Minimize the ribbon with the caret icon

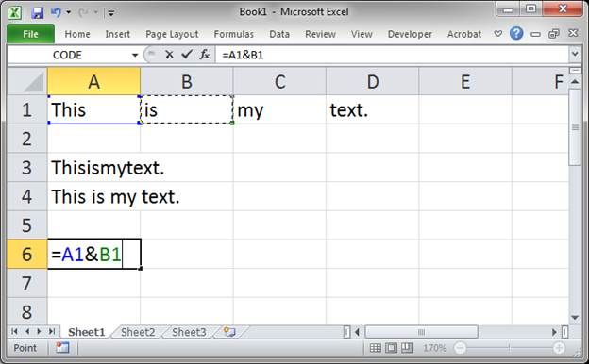pyautogui.click(x=498, y=33)
